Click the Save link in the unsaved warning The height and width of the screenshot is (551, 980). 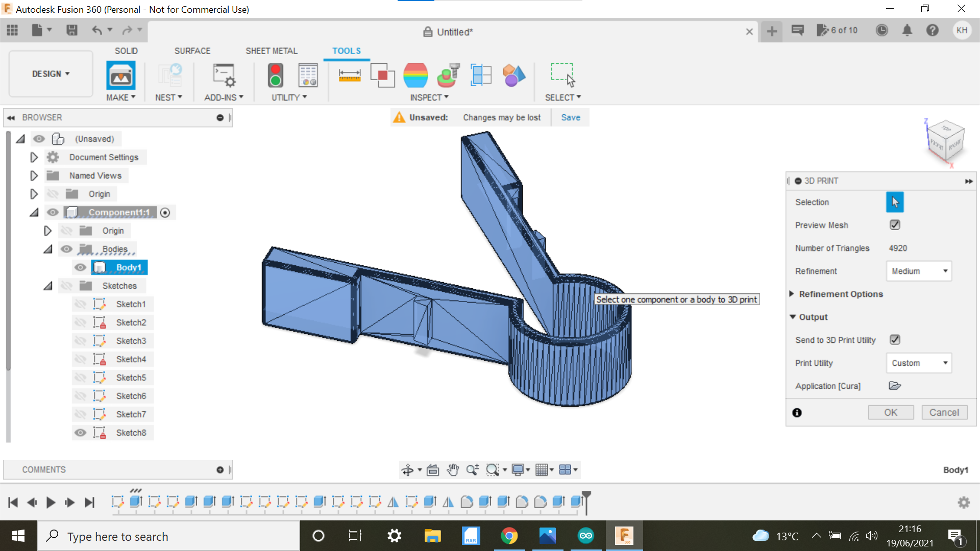click(570, 117)
